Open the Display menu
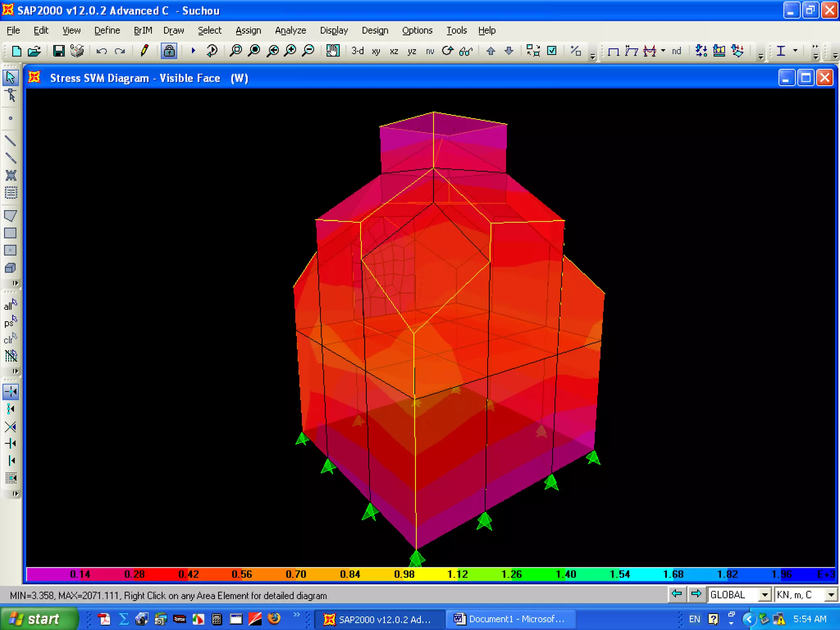 coord(333,30)
